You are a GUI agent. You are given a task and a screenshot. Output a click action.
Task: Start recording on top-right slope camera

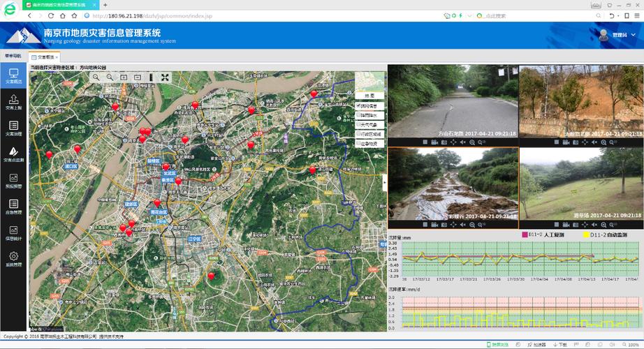(x=566, y=142)
